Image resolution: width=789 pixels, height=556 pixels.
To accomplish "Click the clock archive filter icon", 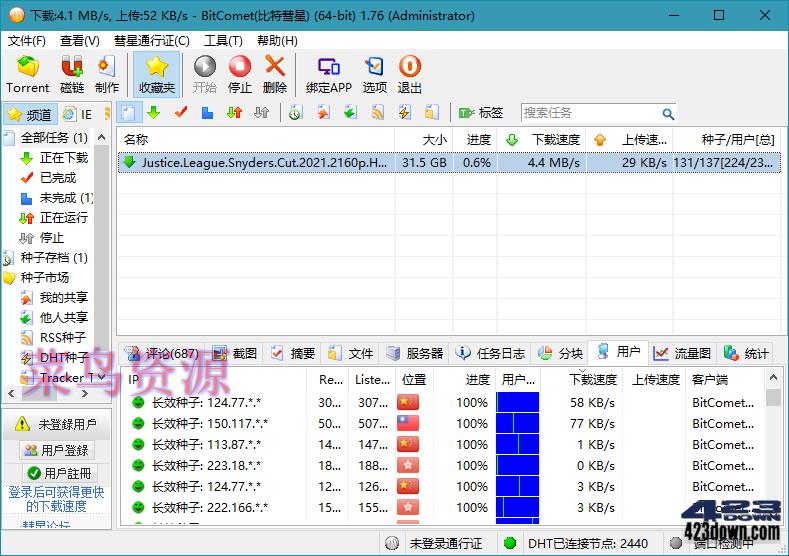I will point(295,113).
